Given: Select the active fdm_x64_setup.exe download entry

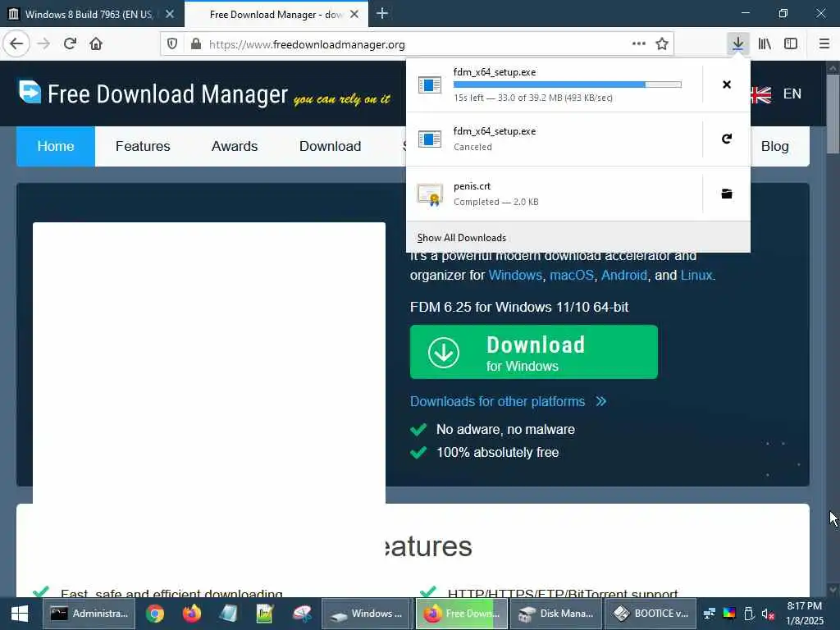Looking at the screenshot, I should coord(555,84).
